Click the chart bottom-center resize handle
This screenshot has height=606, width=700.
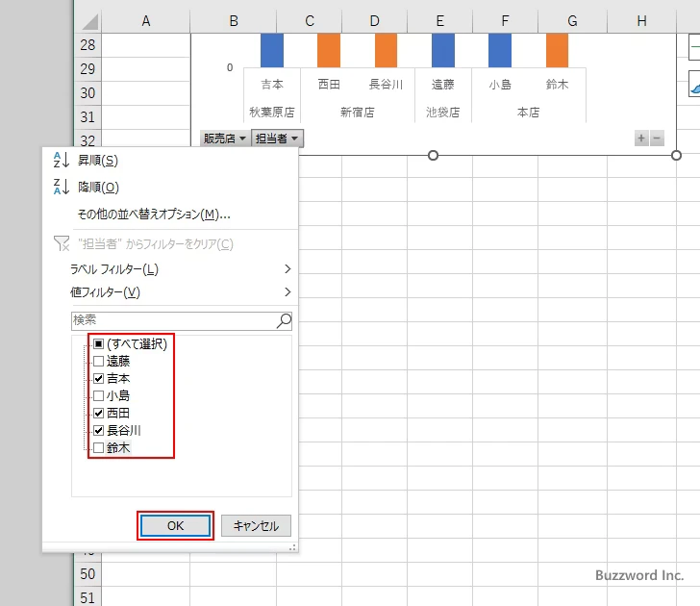pos(433,156)
